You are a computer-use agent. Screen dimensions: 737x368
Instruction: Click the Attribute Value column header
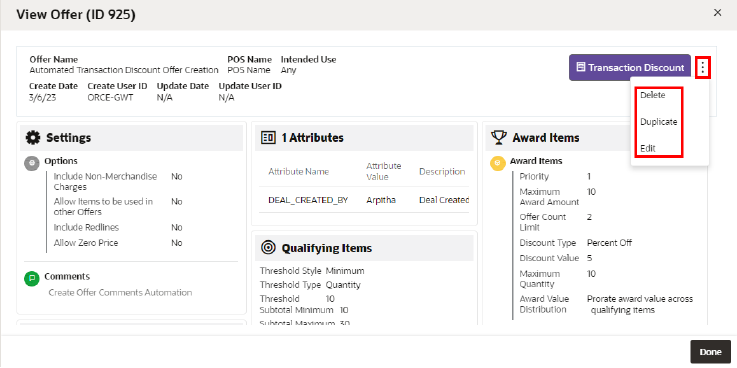pyautogui.click(x=384, y=172)
